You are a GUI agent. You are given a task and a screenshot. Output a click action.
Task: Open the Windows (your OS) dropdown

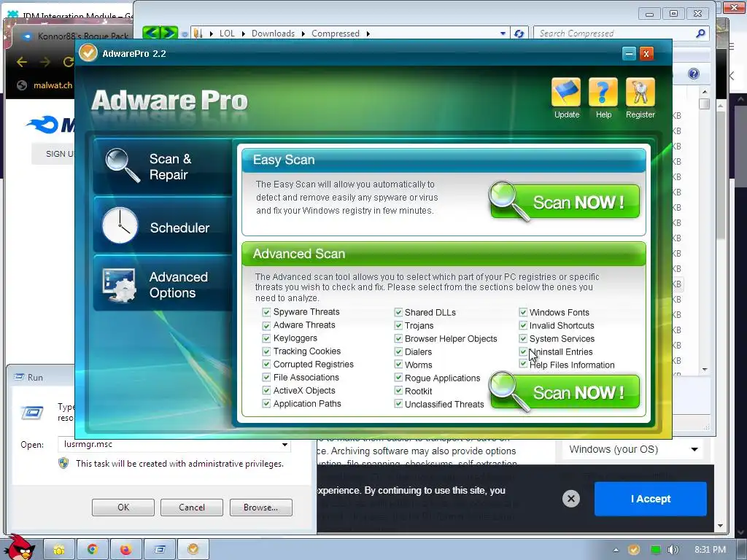632,449
